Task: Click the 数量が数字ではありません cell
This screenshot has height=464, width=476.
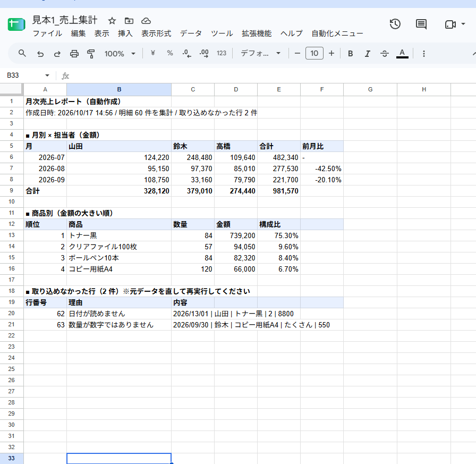Action: [118, 325]
